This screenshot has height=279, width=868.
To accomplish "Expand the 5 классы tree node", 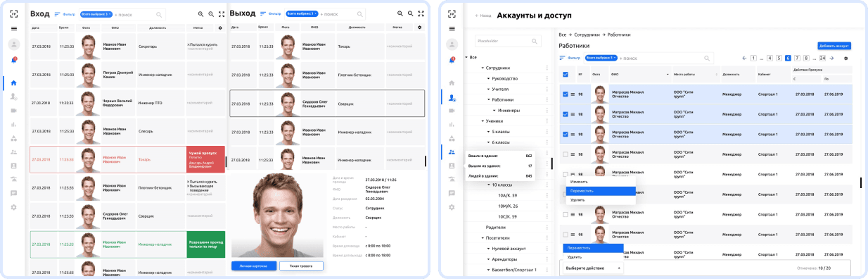I will click(489, 132).
